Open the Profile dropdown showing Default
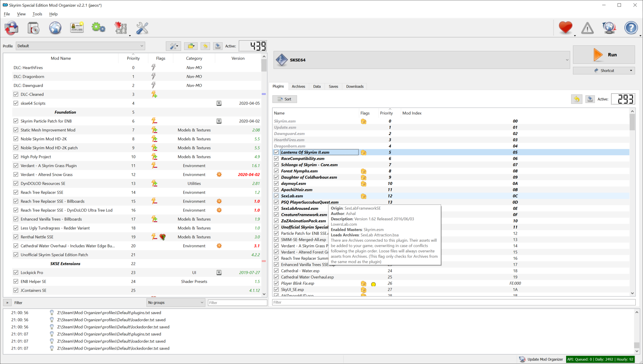Screen dimensions: 643x364 80,46
